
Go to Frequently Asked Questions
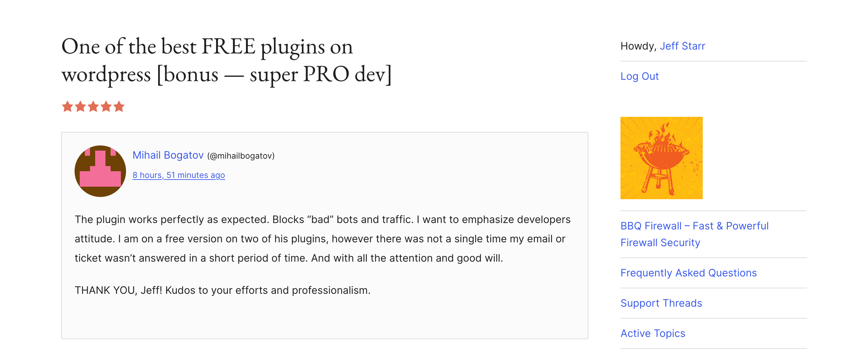coord(688,273)
